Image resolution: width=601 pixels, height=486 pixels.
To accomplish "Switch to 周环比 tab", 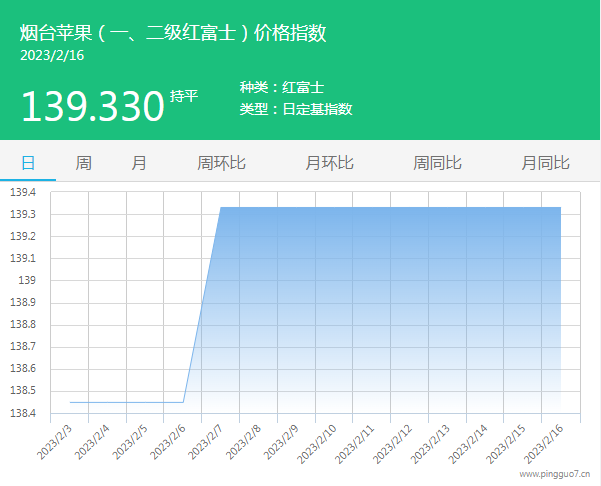I will click(221, 163).
